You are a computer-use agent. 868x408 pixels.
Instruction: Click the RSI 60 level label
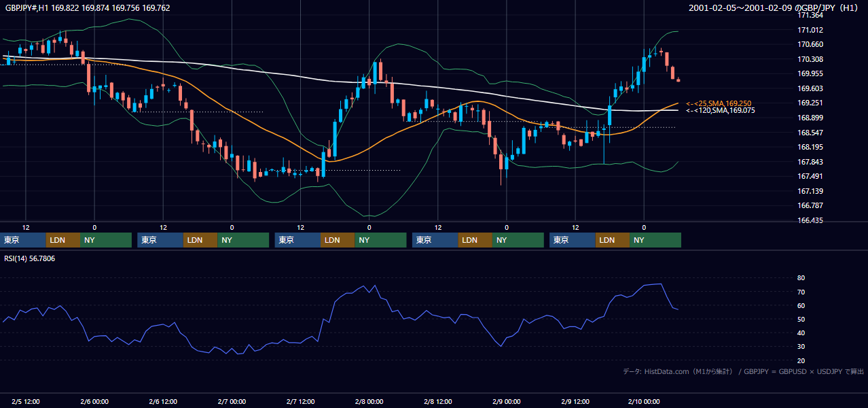point(801,305)
